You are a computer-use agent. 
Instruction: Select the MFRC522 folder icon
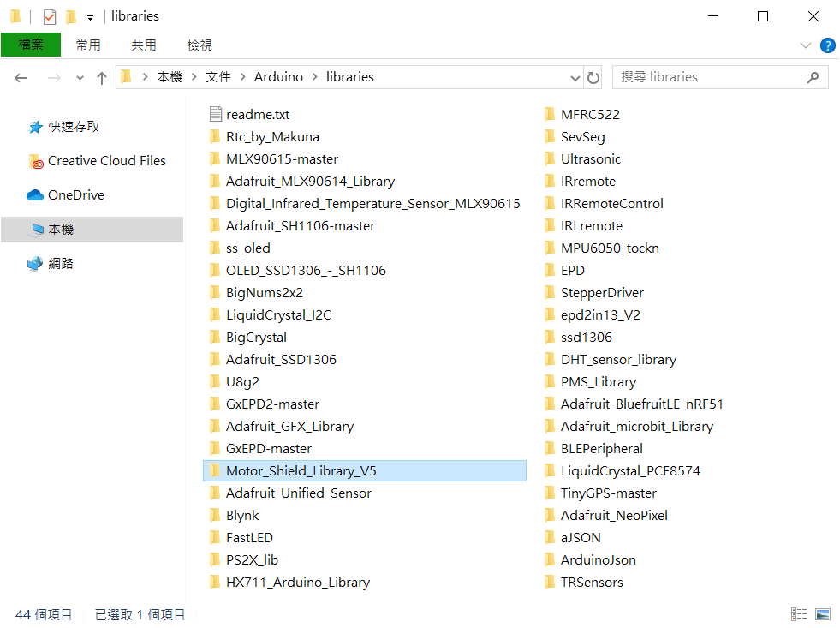550,114
